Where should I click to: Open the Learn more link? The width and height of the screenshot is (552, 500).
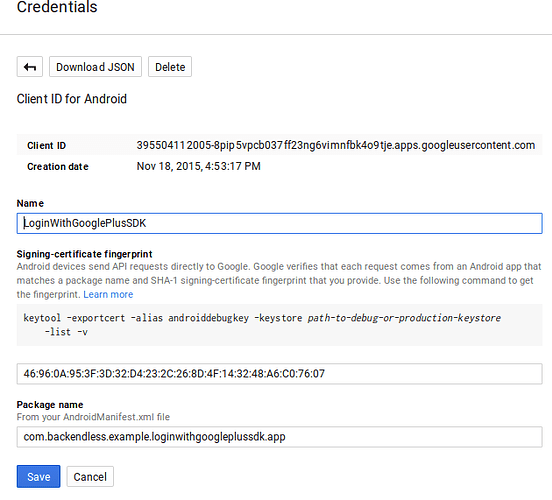[108, 294]
